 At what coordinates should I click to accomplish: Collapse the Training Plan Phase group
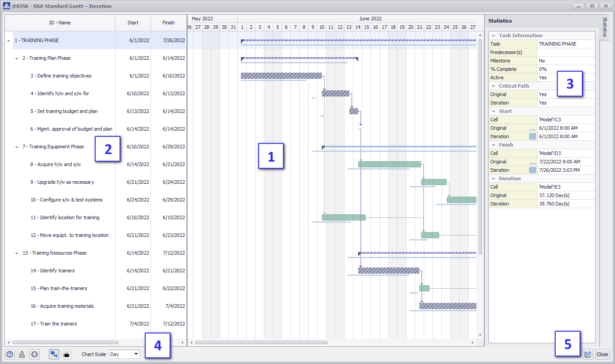pos(16,58)
